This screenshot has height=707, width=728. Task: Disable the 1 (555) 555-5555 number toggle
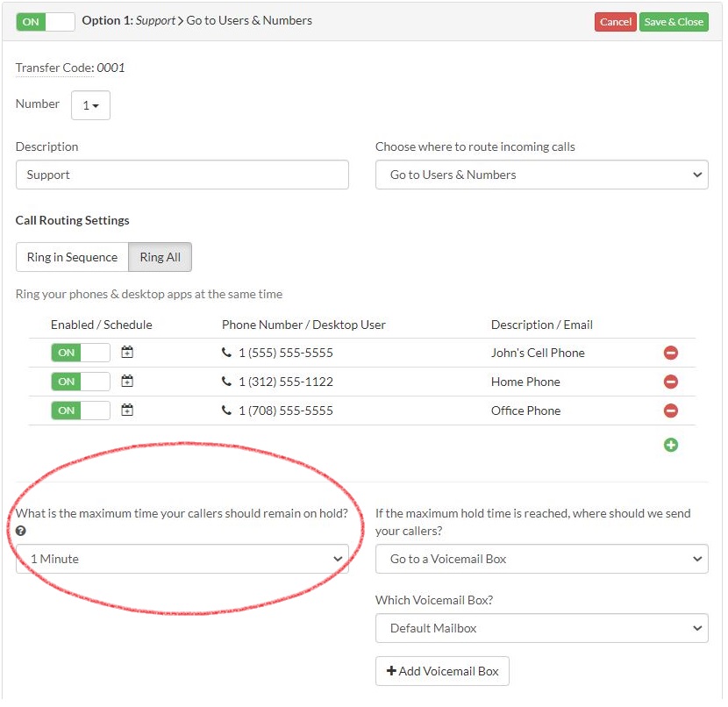point(80,353)
